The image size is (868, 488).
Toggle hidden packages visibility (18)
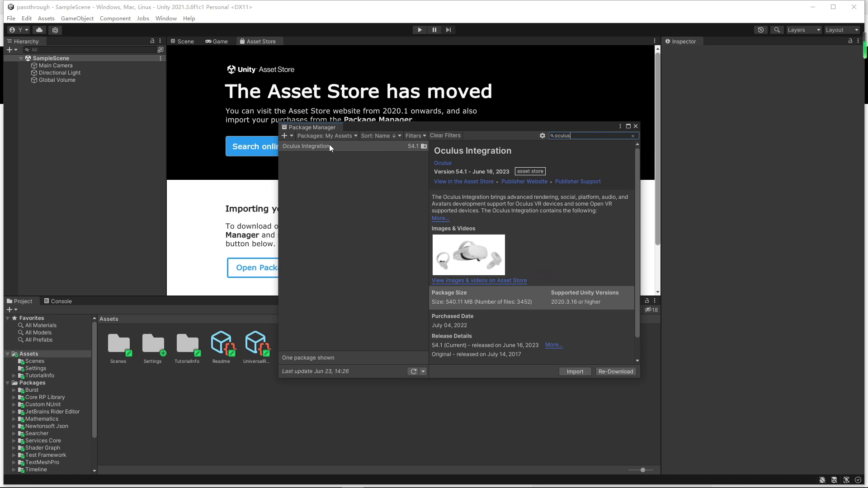click(x=651, y=310)
